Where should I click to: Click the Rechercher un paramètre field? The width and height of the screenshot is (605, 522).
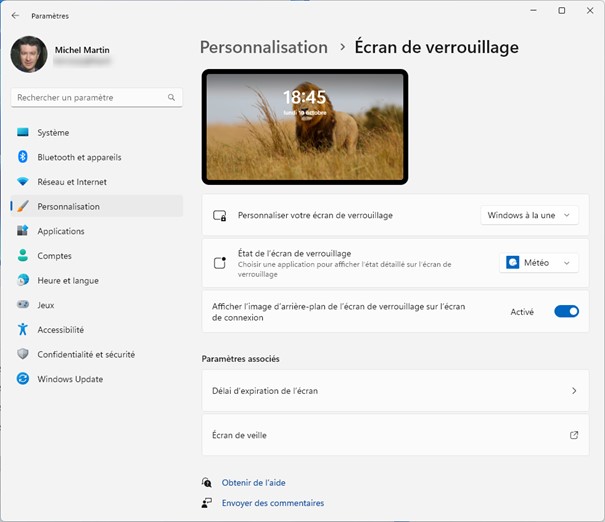[x=96, y=98]
